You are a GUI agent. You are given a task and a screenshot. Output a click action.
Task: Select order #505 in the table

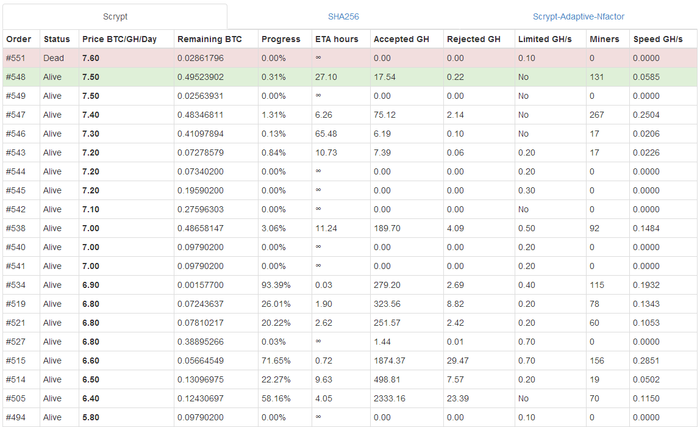(350, 398)
